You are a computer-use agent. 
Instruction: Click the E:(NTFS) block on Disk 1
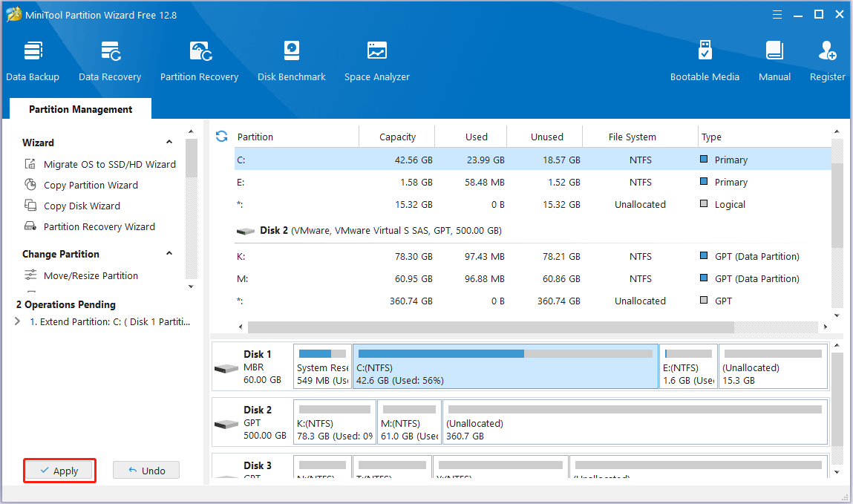pyautogui.click(x=689, y=366)
